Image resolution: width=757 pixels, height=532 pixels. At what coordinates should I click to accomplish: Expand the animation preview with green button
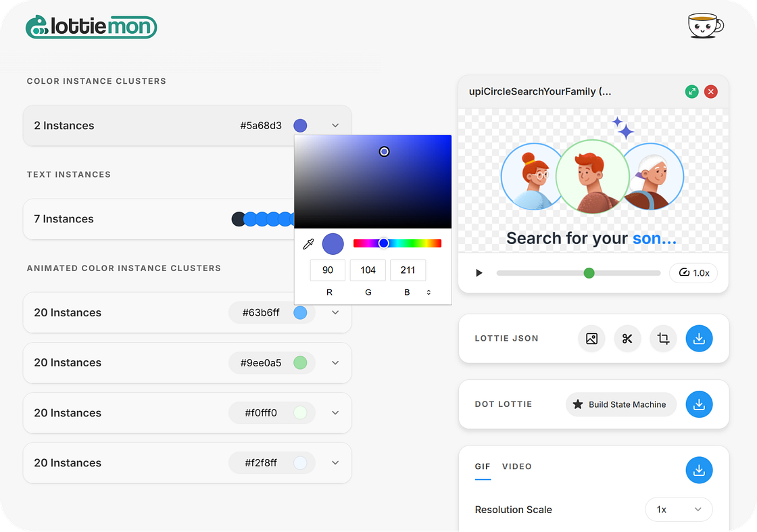coord(692,92)
